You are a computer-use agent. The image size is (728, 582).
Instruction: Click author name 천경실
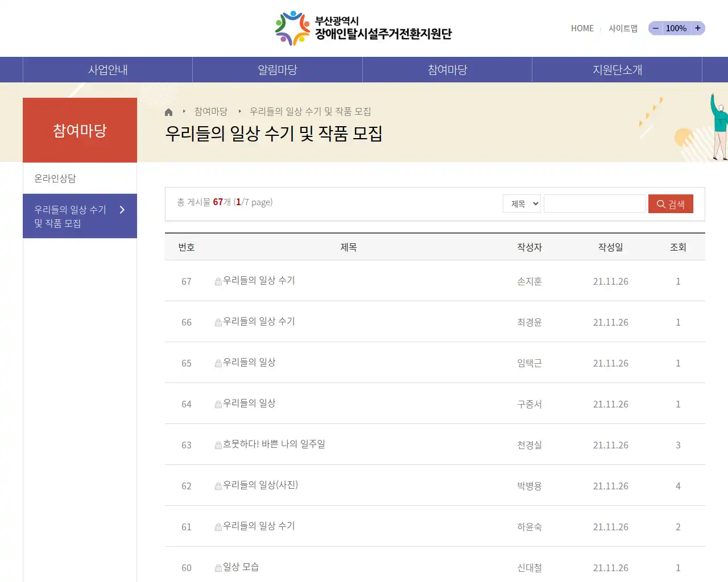pos(530,445)
